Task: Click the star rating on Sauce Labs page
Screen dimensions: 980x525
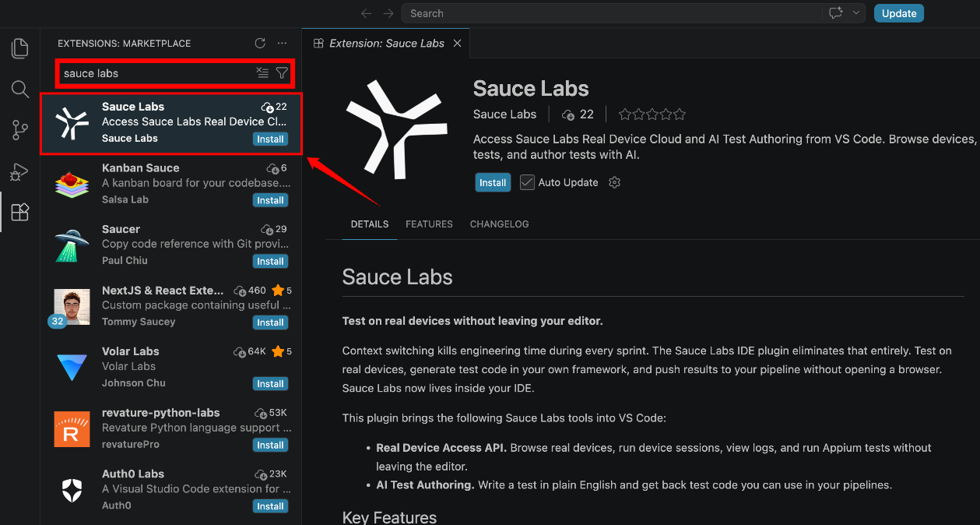Action: click(652, 115)
